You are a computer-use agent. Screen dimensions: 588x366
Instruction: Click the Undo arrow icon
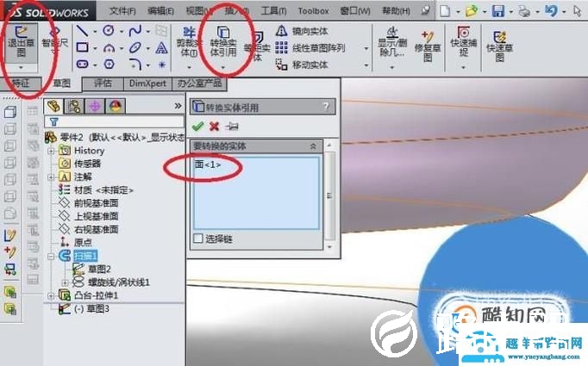coord(552,11)
